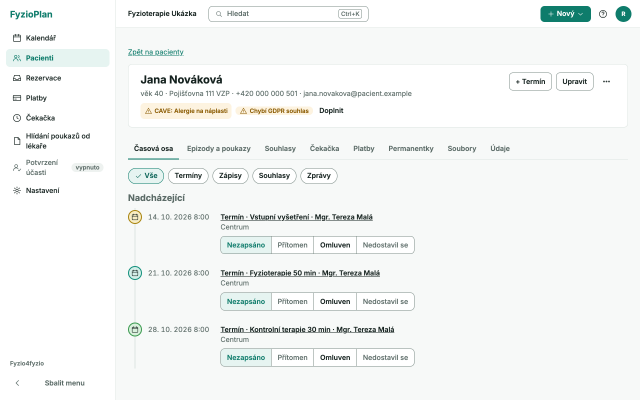Open the Nový dropdown button
The image size is (640, 400).
pos(565,14)
